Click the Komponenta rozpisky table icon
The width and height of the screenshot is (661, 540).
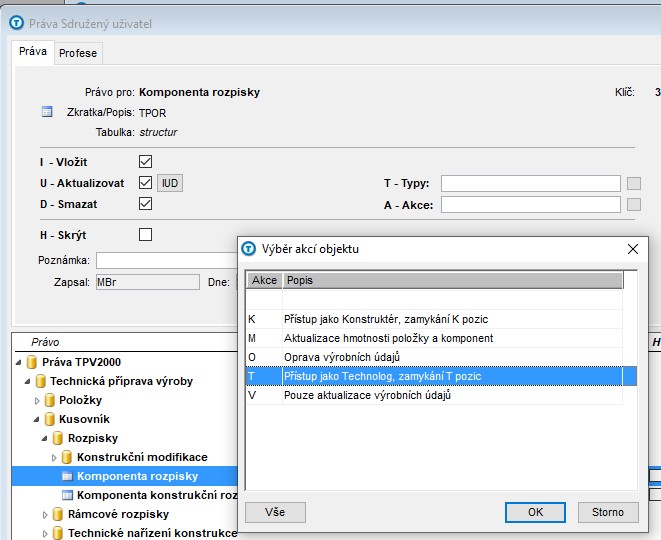(x=67, y=476)
